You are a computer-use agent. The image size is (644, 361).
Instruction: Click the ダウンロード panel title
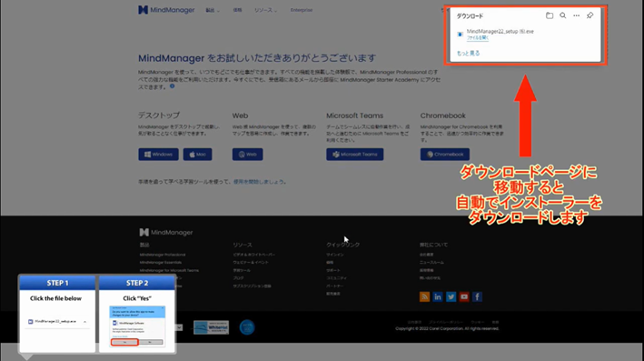coord(470,16)
